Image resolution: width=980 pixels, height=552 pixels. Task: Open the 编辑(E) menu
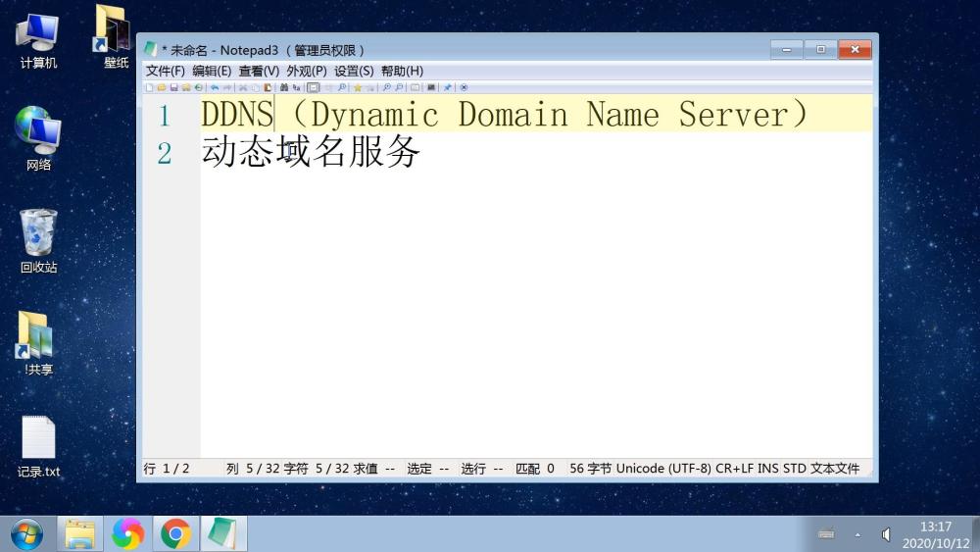212,71
